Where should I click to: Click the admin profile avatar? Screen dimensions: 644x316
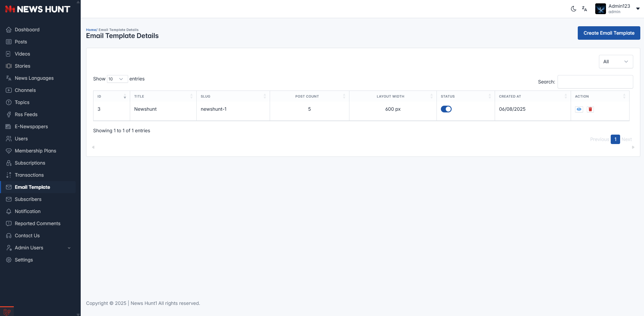click(601, 9)
